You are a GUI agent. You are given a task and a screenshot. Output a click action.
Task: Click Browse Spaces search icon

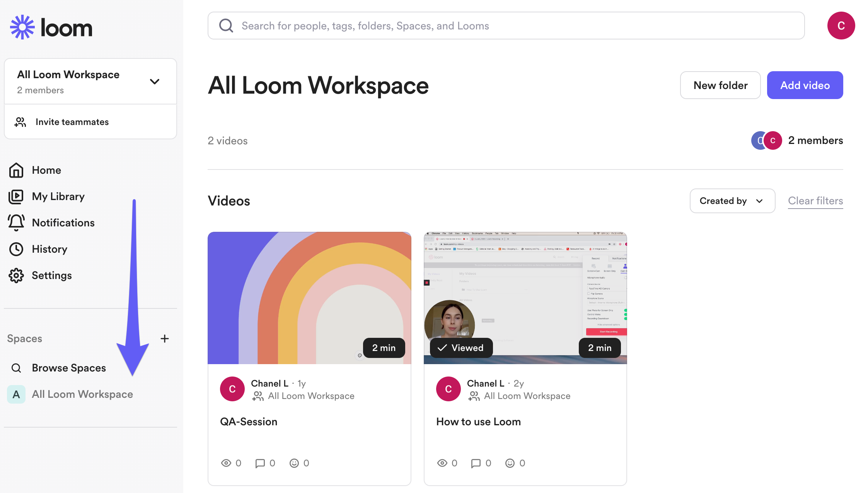coord(16,368)
